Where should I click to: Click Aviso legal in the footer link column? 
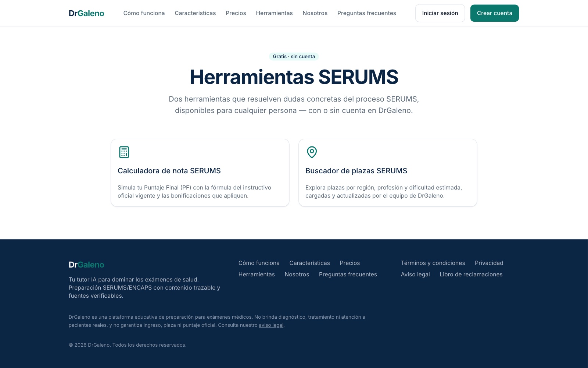point(415,275)
